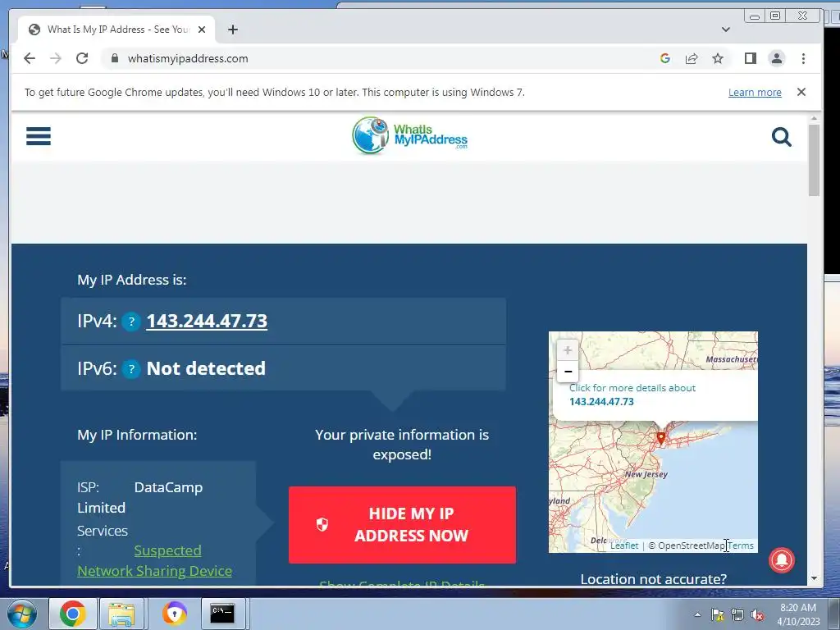The image size is (840, 630).
Task: Click the padlock site info icon
Action: (x=114, y=58)
